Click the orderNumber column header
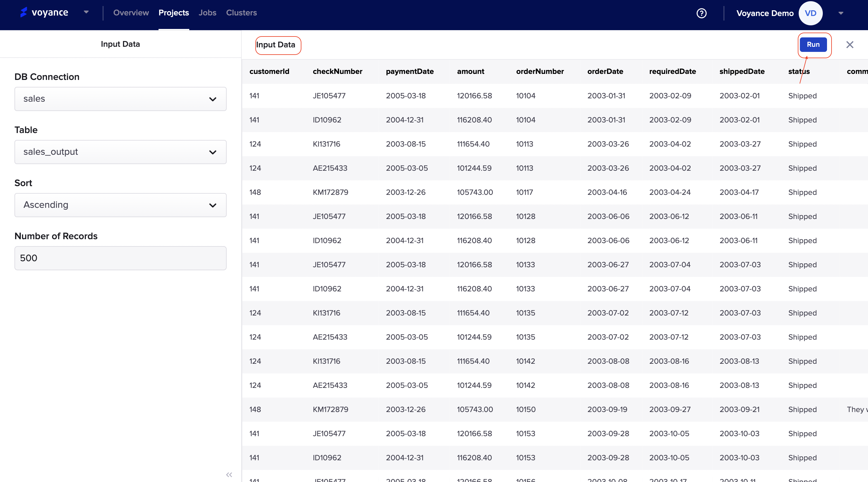 pyautogui.click(x=540, y=71)
